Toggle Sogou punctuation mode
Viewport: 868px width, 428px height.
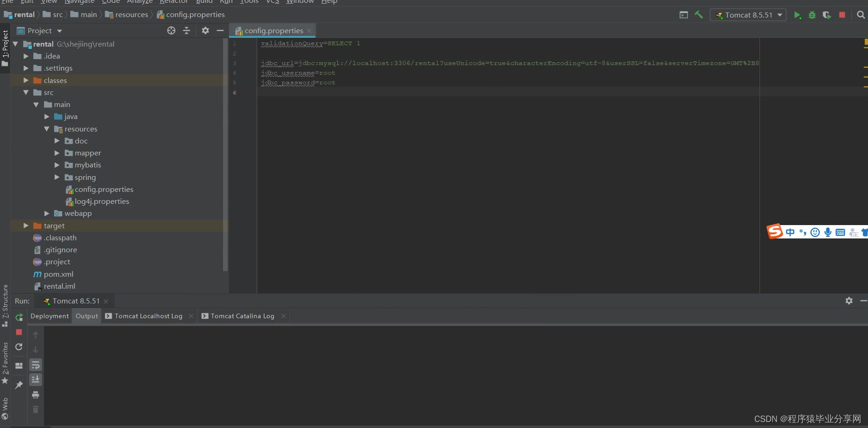click(803, 232)
